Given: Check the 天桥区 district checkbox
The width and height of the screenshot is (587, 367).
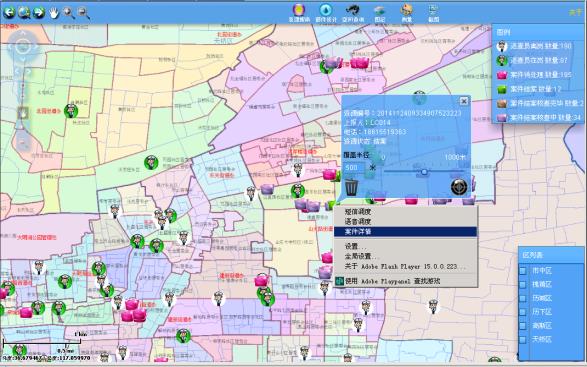Looking at the screenshot, I should coord(523,340).
